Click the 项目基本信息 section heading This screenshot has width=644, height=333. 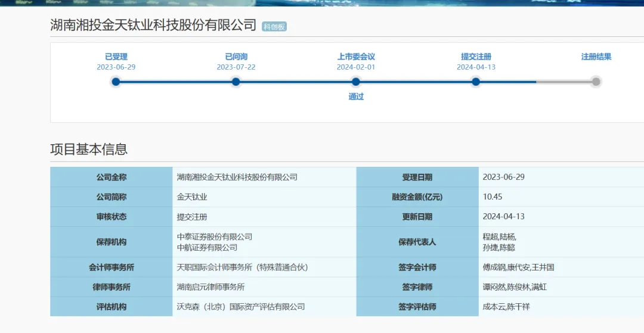(x=89, y=149)
